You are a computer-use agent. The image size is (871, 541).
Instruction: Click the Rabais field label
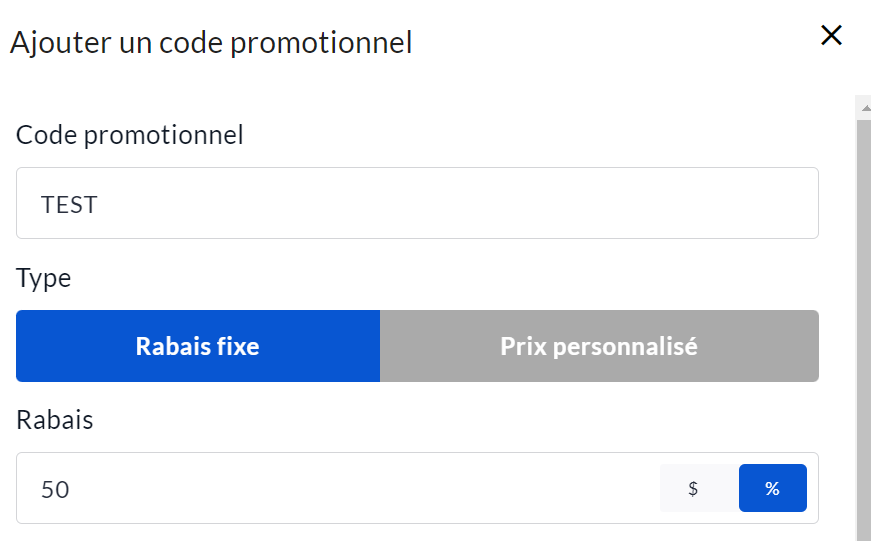tap(55, 420)
